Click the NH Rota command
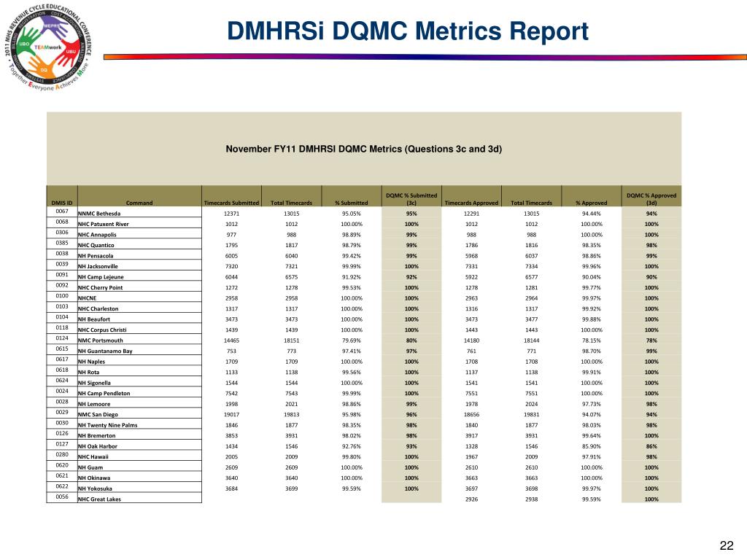This screenshot has width=747, height=560. [88, 372]
